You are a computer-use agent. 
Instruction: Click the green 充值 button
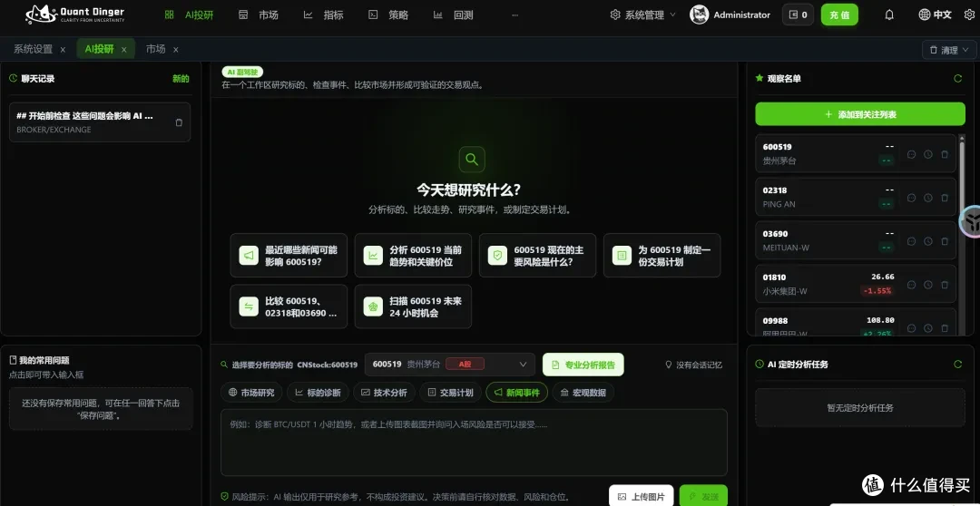[839, 15]
